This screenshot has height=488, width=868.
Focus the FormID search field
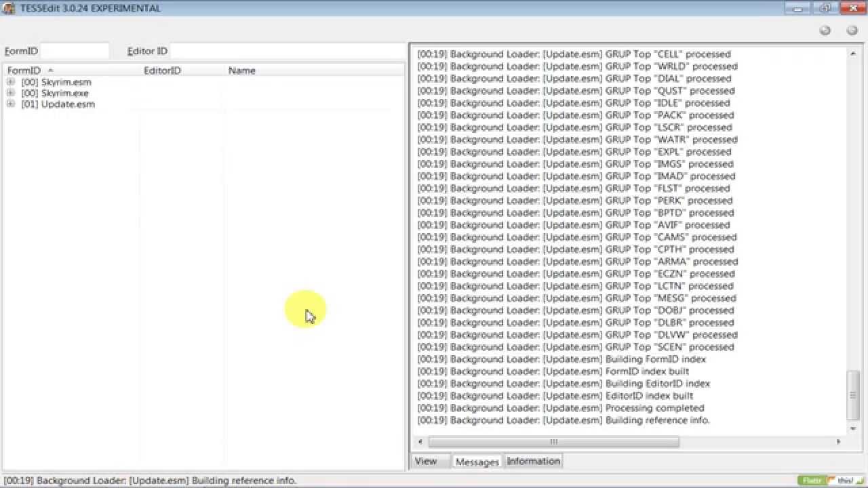[75, 51]
